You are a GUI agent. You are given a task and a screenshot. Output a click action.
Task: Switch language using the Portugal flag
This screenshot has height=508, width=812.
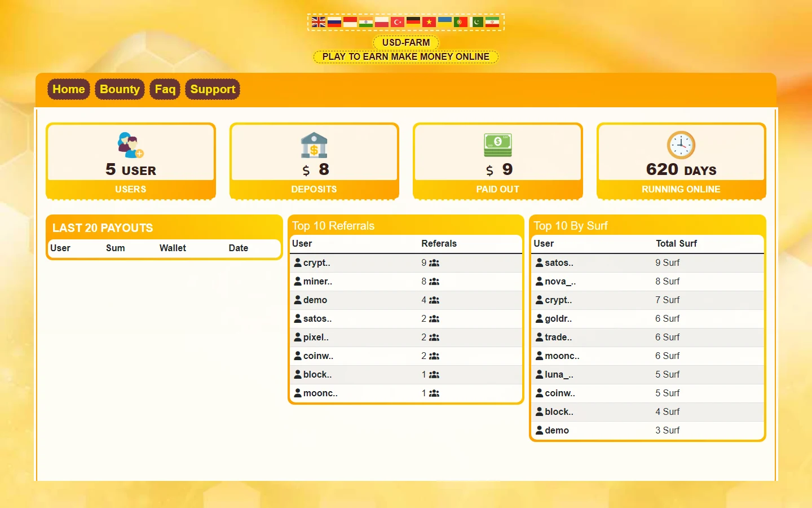click(x=461, y=22)
